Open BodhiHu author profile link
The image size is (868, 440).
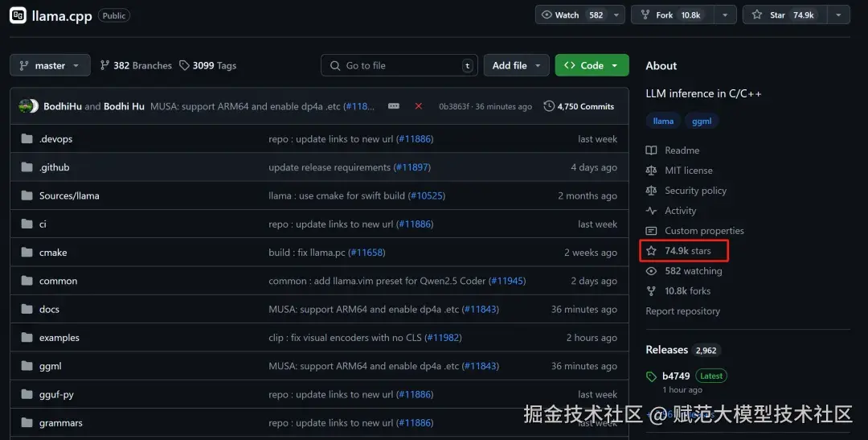(x=63, y=106)
